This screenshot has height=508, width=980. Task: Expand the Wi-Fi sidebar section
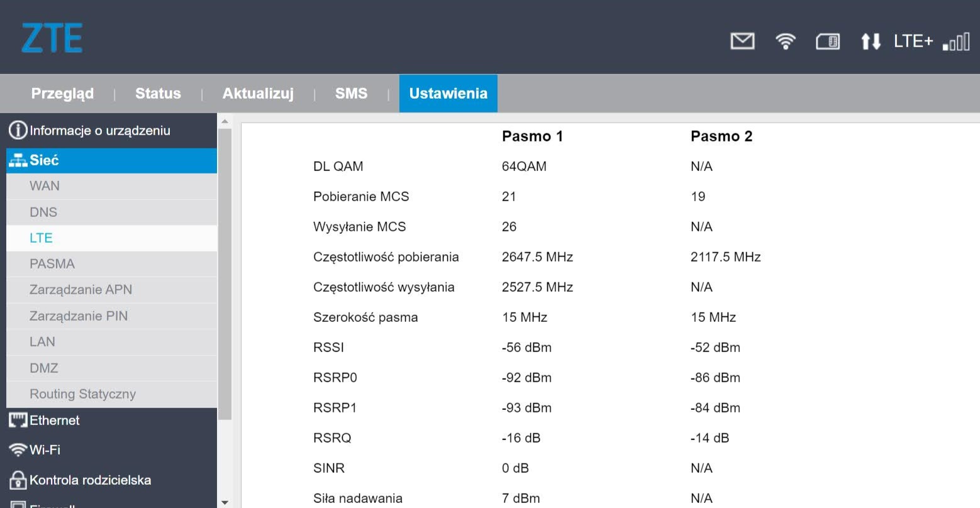pyautogui.click(x=45, y=450)
